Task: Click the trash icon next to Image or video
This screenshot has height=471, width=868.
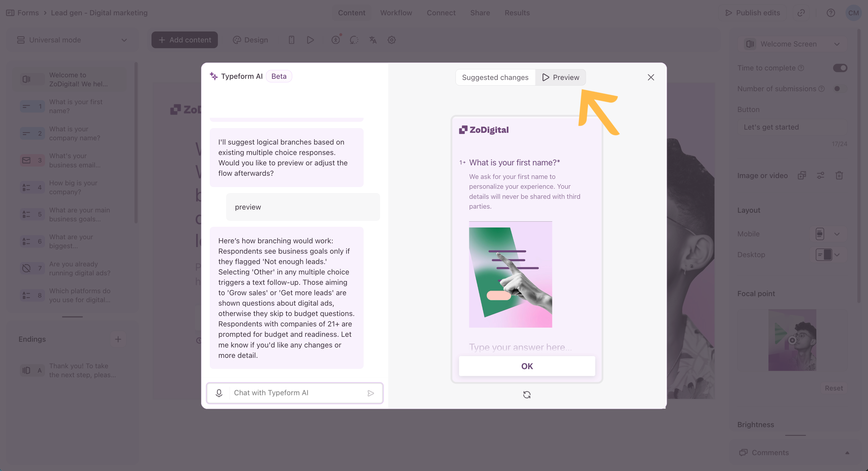Action: [x=839, y=175]
